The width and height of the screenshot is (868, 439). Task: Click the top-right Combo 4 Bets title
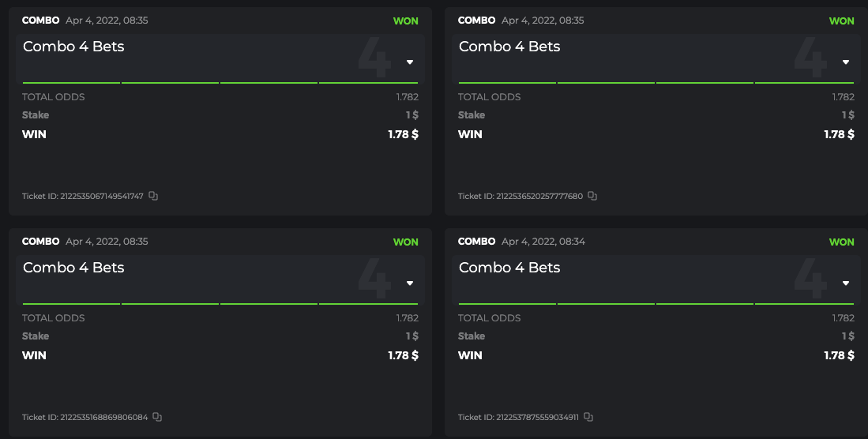(509, 47)
